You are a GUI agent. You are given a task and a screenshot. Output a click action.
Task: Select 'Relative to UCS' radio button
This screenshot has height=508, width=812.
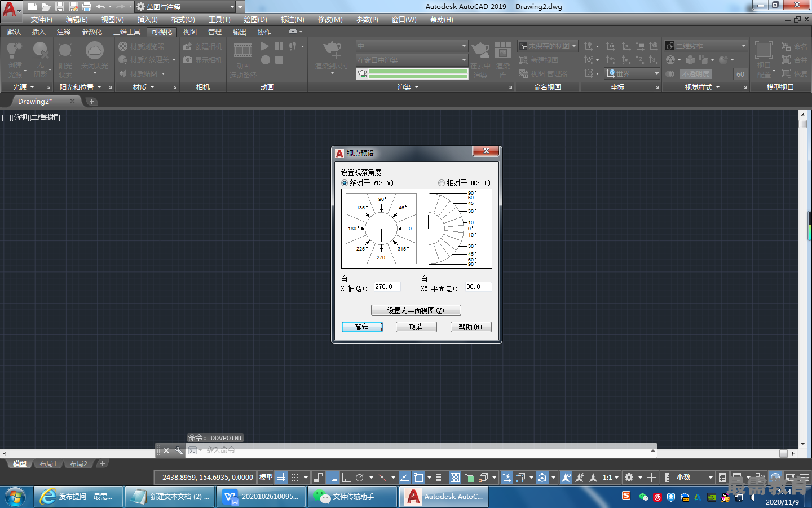pos(442,183)
